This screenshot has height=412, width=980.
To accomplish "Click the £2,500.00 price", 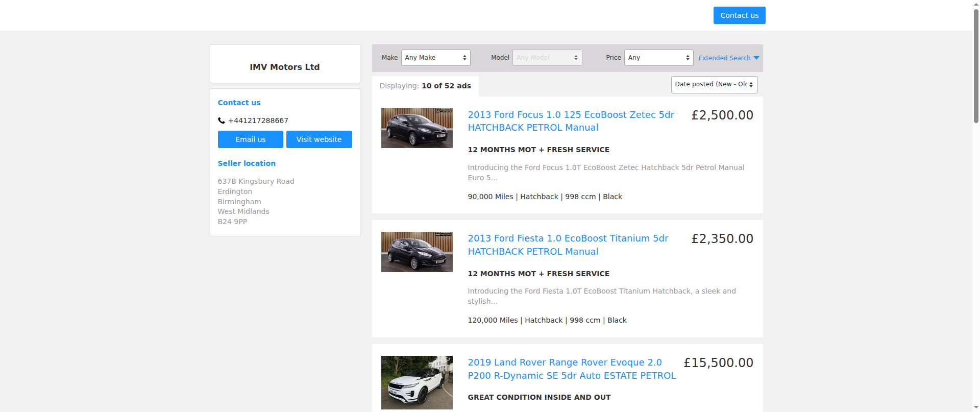I will click(x=722, y=115).
